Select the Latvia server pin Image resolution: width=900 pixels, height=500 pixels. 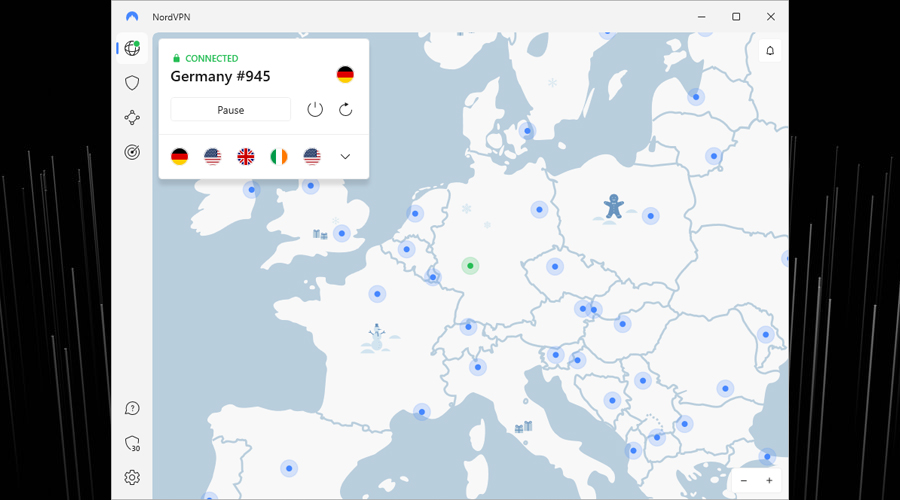(x=696, y=96)
